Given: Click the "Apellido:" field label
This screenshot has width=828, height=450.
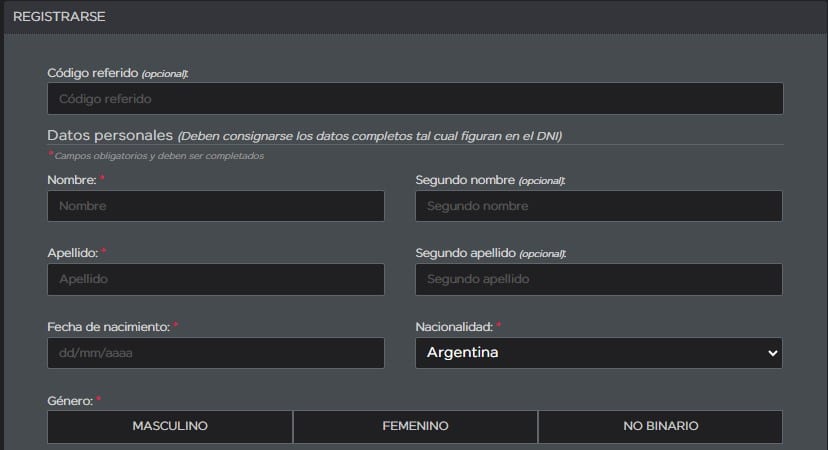Looking at the screenshot, I should (72, 253).
